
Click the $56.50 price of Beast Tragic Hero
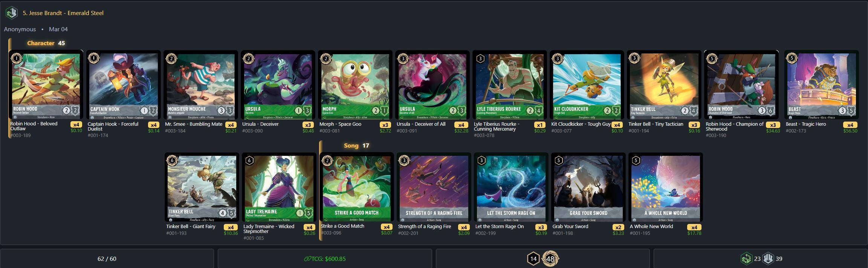click(x=850, y=131)
